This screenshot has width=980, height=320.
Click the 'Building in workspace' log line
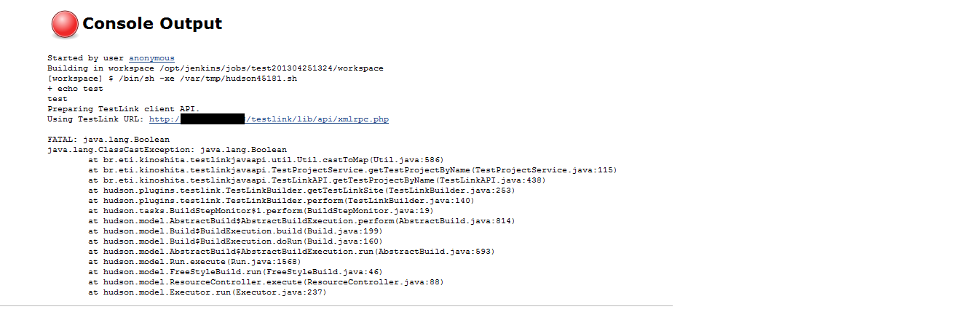[x=215, y=68]
